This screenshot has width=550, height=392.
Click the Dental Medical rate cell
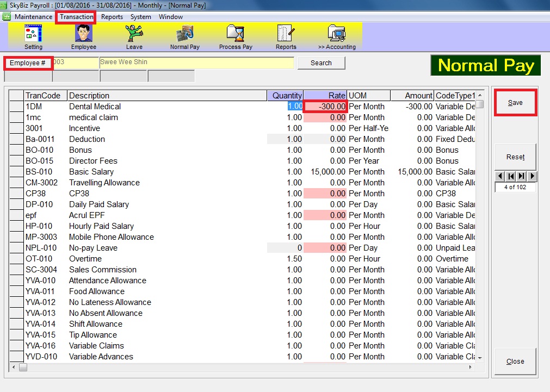325,107
